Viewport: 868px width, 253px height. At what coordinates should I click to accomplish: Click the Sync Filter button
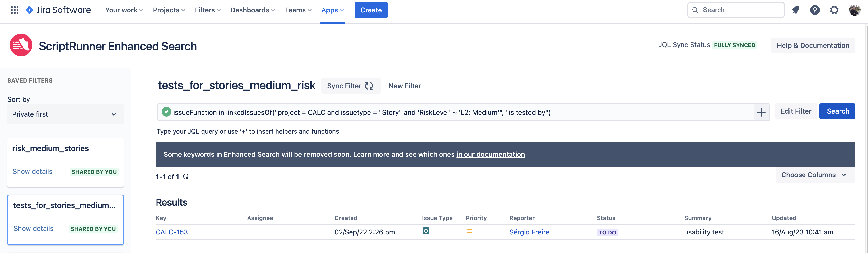(x=351, y=86)
